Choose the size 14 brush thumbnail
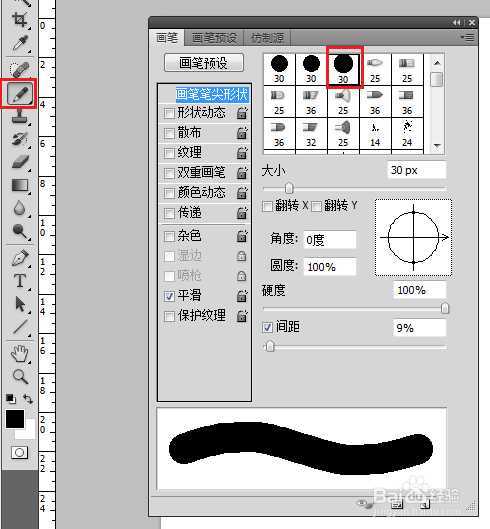This screenshot has width=490, height=529. tap(375, 134)
